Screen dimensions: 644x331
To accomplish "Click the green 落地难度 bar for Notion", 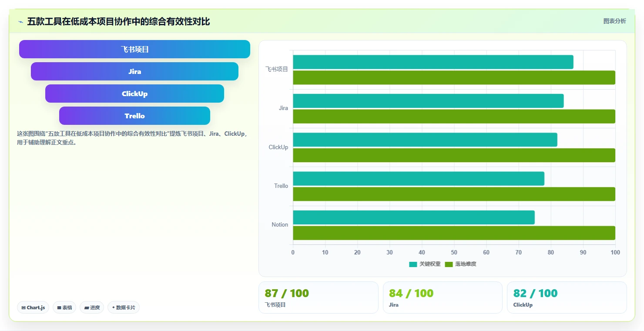I will pyautogui.click(x=454, y=233).
